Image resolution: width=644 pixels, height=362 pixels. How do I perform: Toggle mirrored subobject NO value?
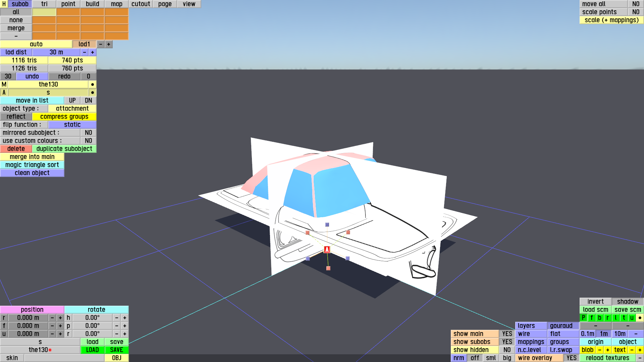(88, 133)
